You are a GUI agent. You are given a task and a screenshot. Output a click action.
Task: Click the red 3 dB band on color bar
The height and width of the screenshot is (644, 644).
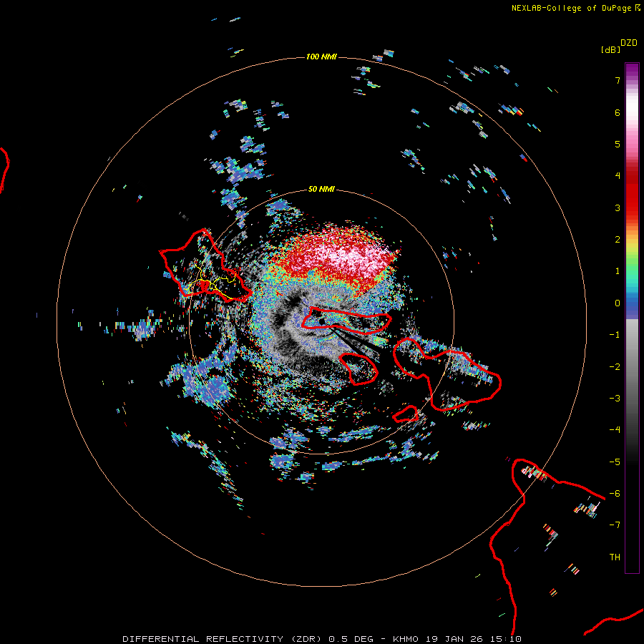(632, 208)
